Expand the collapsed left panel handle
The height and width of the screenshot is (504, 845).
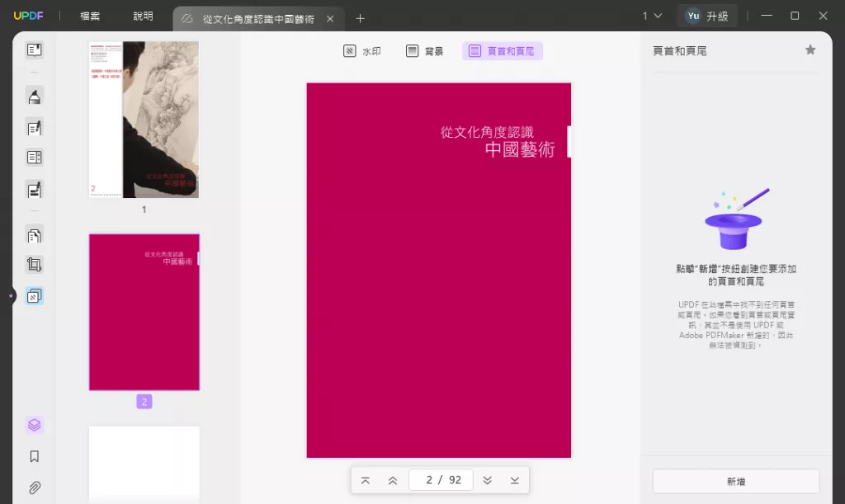(10, 295)
